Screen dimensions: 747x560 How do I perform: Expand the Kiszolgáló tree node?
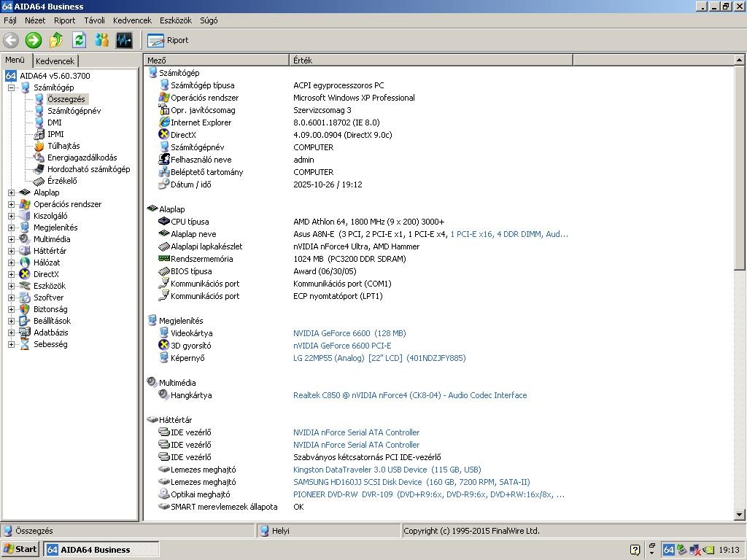[x=11, y=216]
